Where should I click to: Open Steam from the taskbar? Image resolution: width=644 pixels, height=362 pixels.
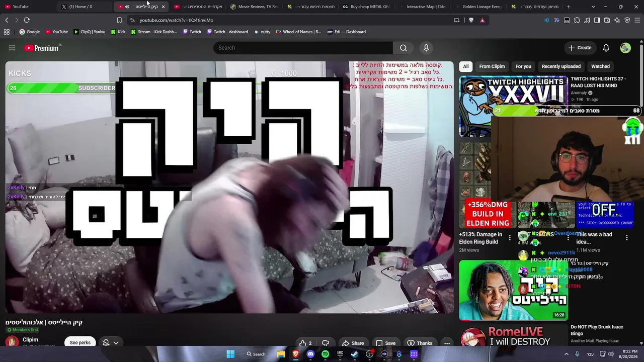coord(355,354)
